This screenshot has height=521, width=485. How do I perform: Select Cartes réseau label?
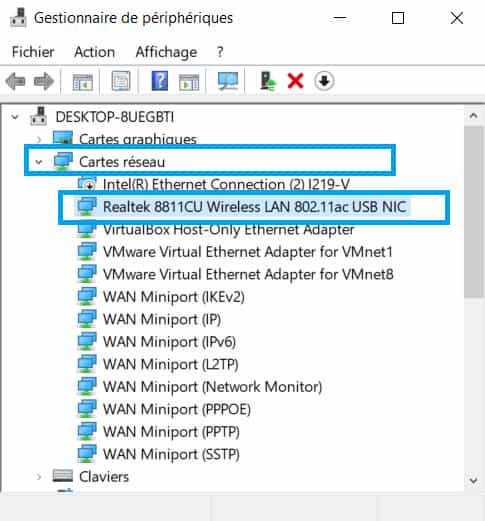(x=122, y=162)
